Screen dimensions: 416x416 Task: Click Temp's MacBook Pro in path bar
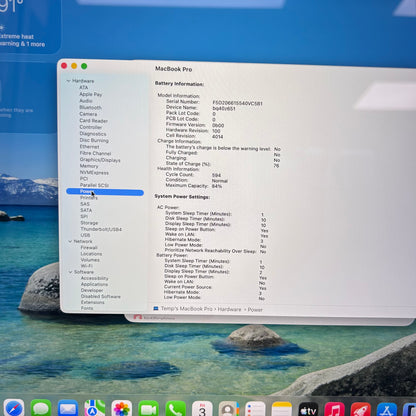pyautogui.click(x=187, y=309)
